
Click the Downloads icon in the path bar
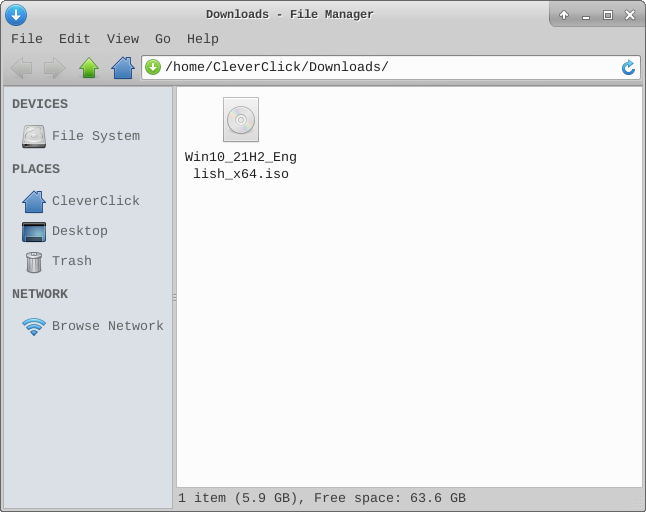click(153, 68)
